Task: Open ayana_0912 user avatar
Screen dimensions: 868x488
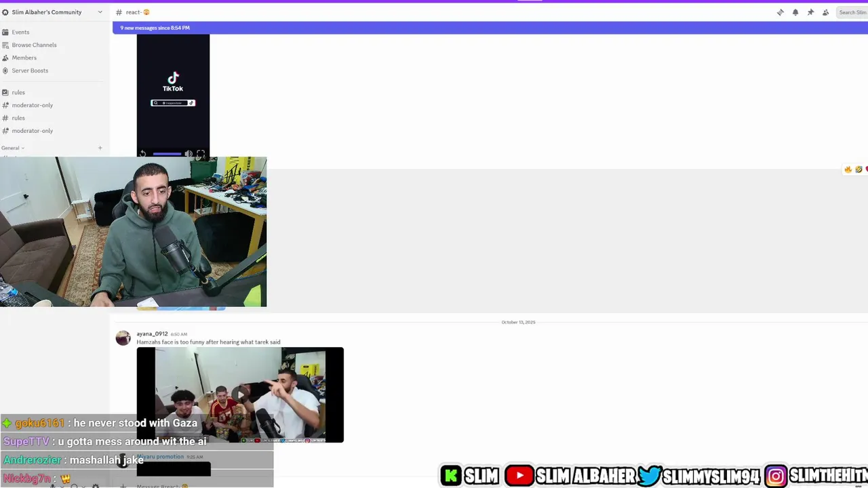Action: 123,338
